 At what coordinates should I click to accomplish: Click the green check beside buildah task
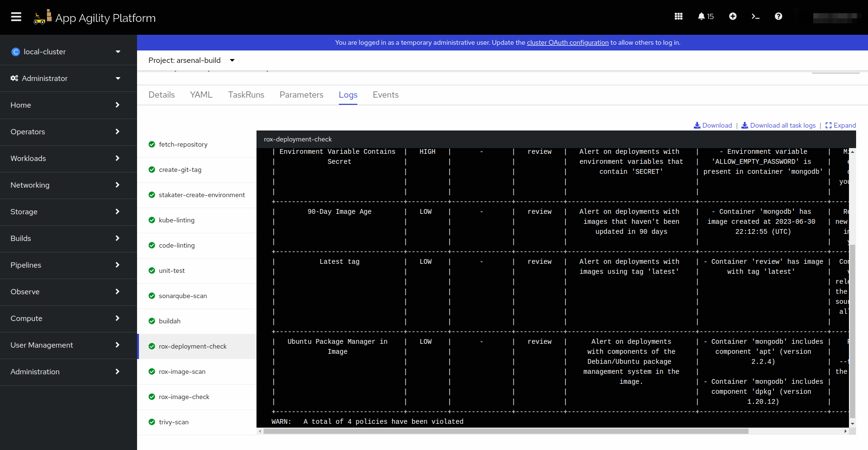click(x=152, y=321)
